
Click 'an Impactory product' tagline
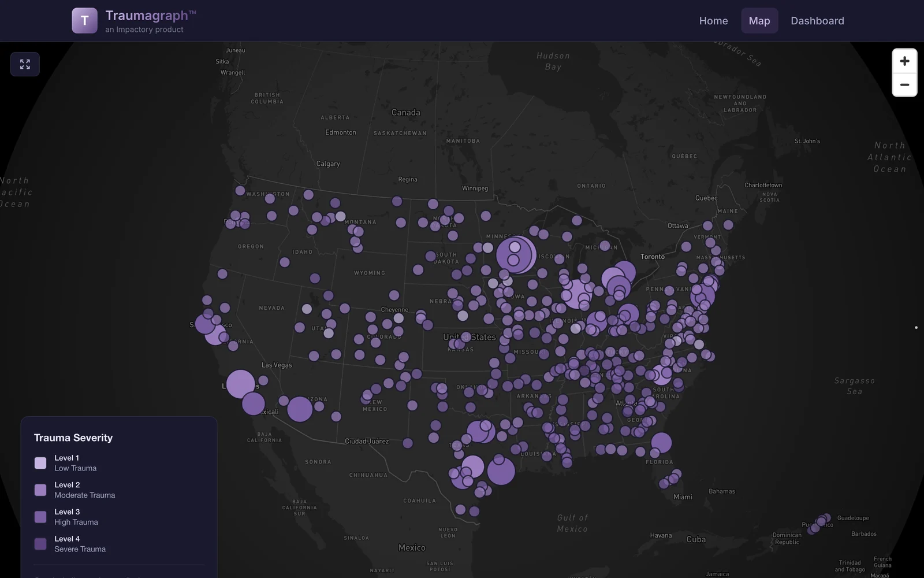point(144,29)
